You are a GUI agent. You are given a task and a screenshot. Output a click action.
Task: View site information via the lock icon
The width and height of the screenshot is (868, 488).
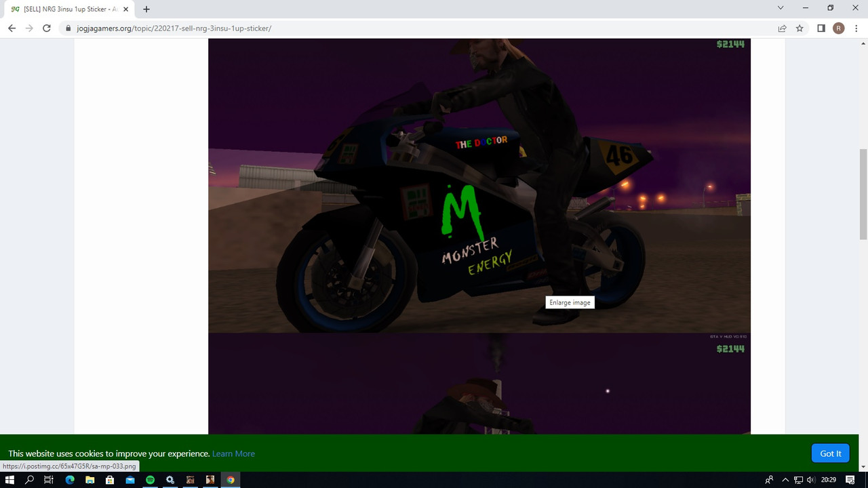coord(68,28)
